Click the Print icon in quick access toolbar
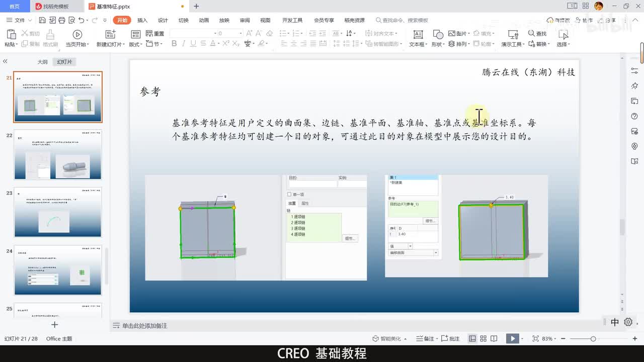 (61, 20)
